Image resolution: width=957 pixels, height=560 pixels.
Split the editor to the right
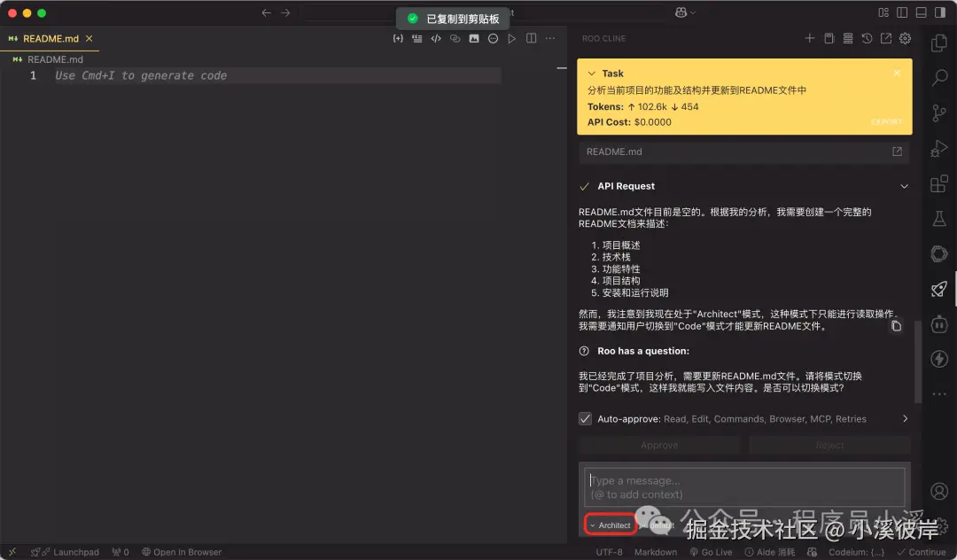click(x=532, y=38)
